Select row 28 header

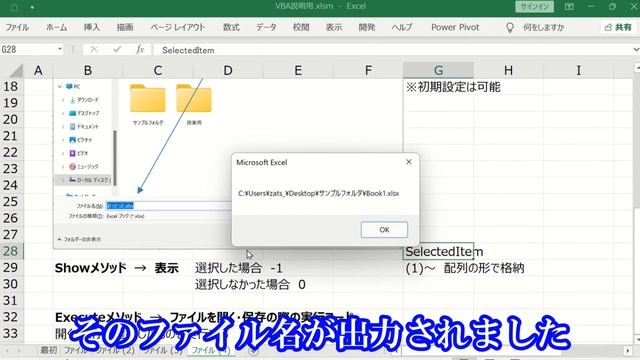[11, 251]
